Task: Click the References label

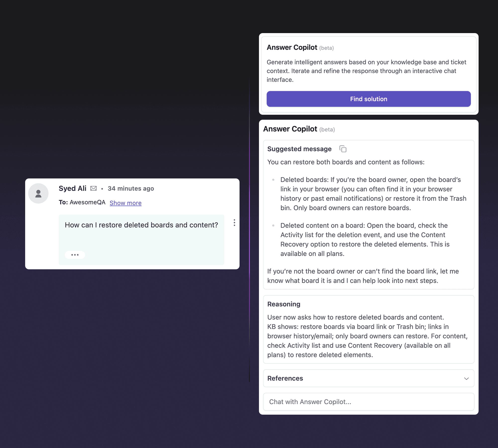Action: 285,378
